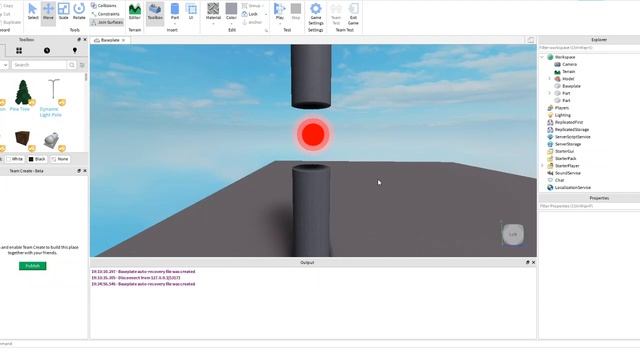Pick the Rotate tool

point(79,12)
